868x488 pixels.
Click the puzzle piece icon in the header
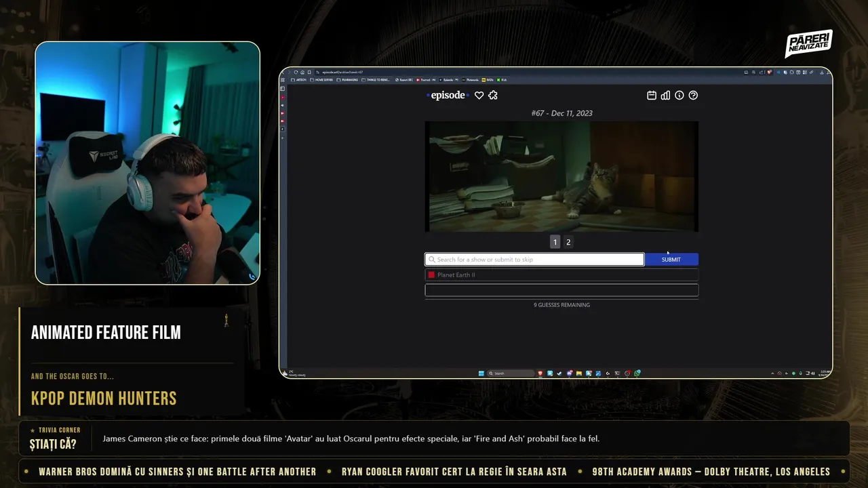click(x=493, y=96)
